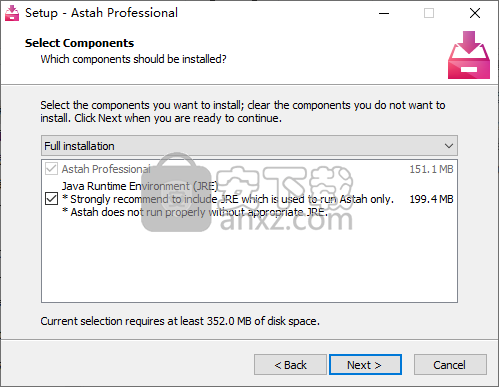Screen dimensions: 499x387
Task: Select the Full installation combo box text
Action: coord(79,146)
